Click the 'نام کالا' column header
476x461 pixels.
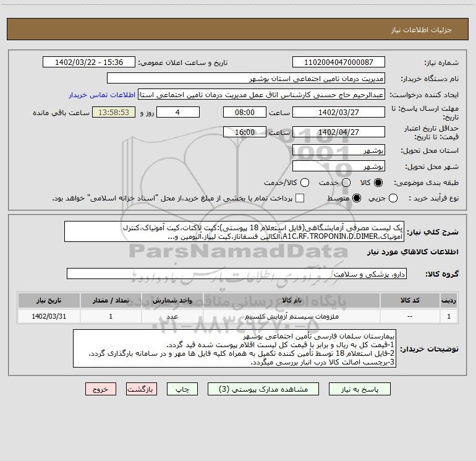coord(291,300)
